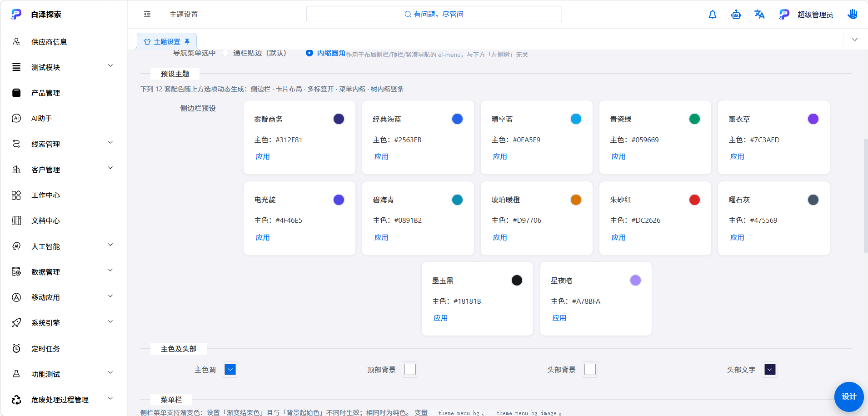Expand 功能测试 submenu
The height and width of the screenshot is (416, 868).
pos(64,374)
